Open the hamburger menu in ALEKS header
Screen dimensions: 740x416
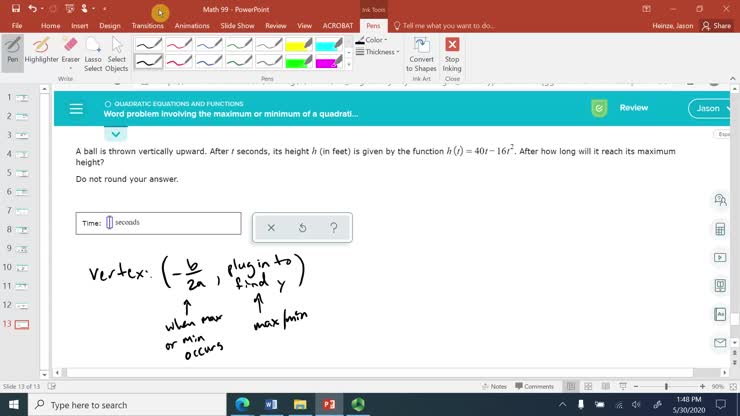pos(76,109)
